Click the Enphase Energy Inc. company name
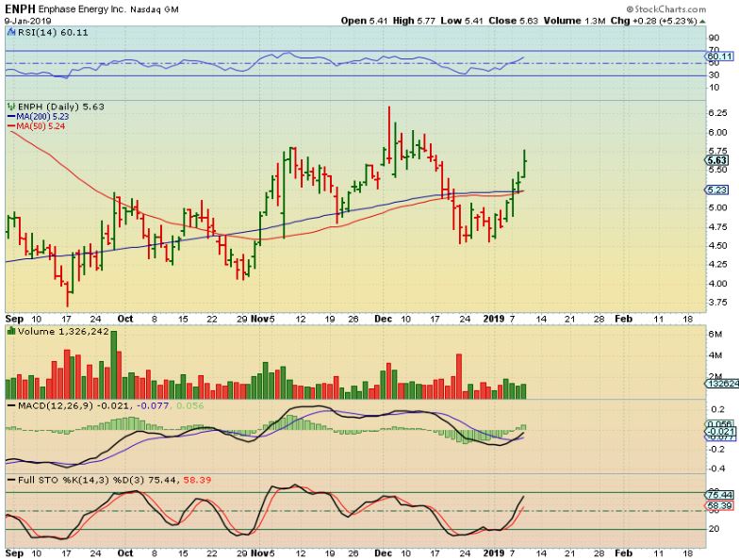739x560 pixels. 81,9
